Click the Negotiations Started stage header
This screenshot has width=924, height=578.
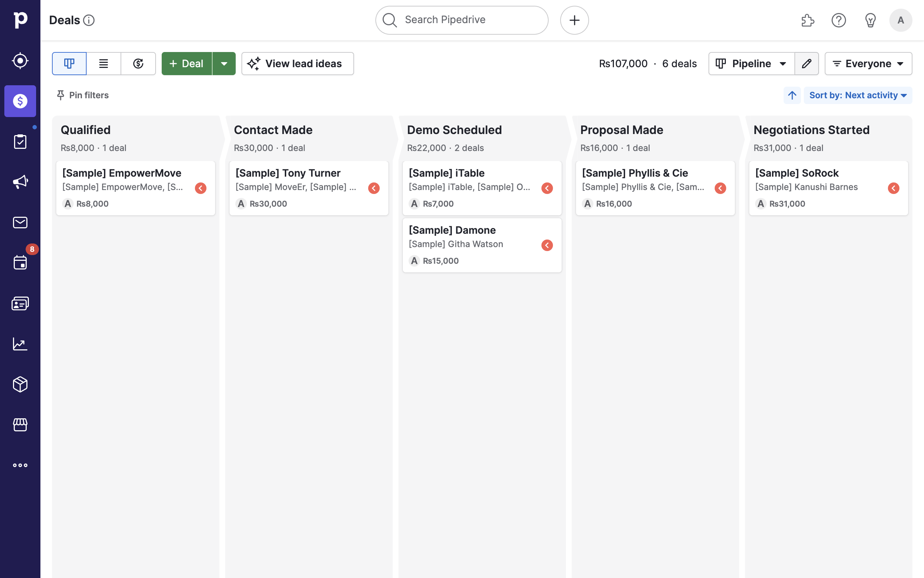click(x=811, y=130)
